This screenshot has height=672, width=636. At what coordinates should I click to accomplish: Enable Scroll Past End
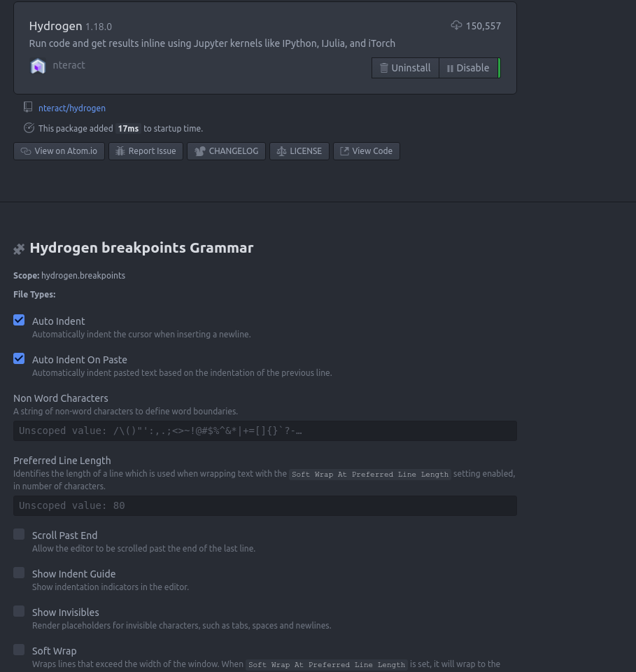point(19,534)
